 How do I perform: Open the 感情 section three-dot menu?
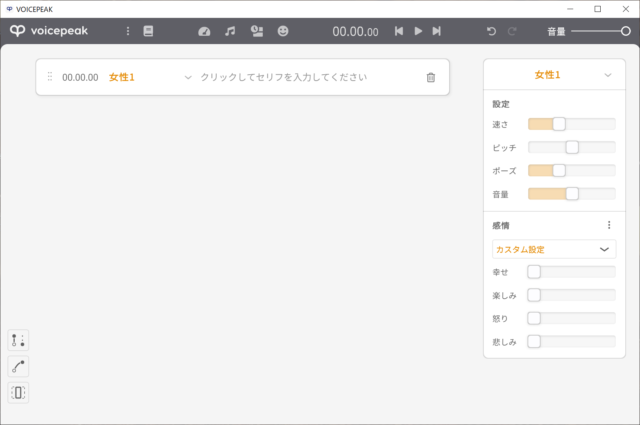tap(609, 225)
